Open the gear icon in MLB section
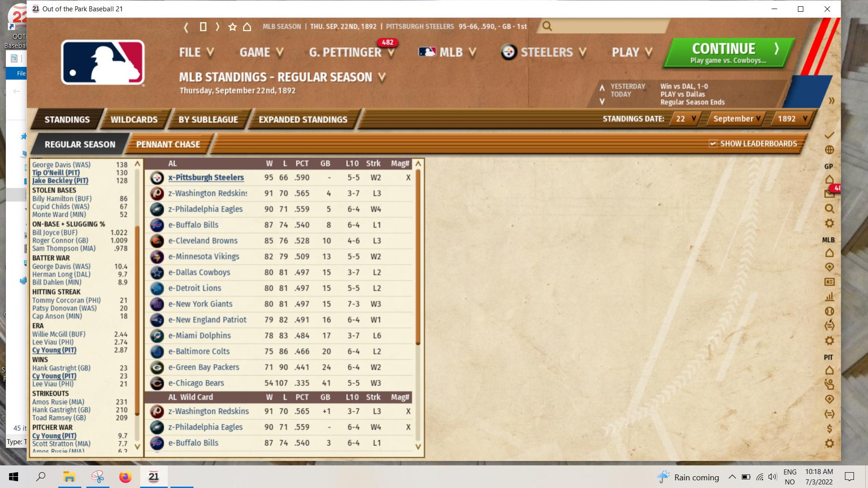 click(829, 341)
